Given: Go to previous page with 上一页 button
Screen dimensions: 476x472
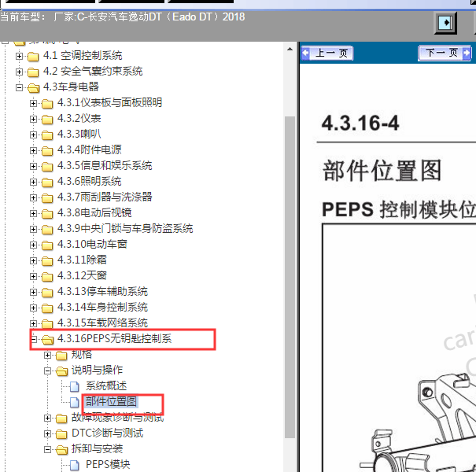Looking at the screenshot, I should [327, 53].
